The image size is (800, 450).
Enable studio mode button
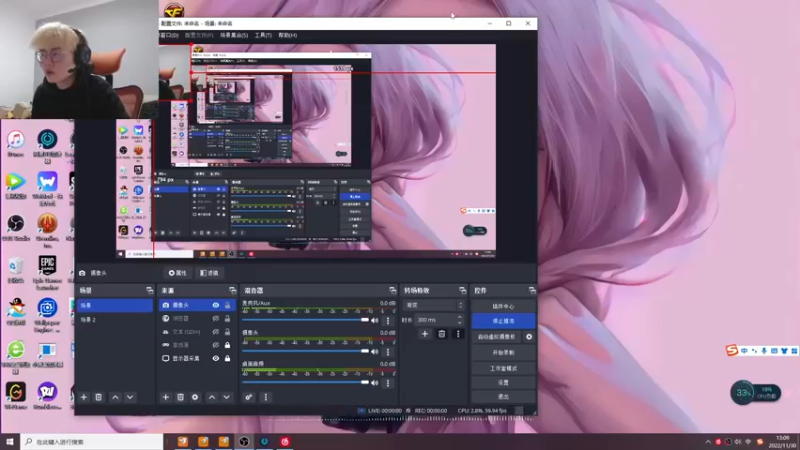click(503, 368)
